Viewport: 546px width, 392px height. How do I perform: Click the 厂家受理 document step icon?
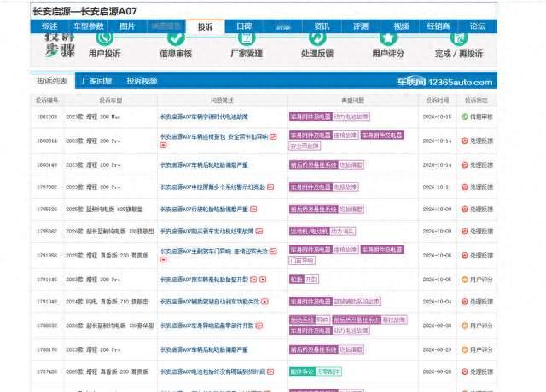(x=247, y=37)
